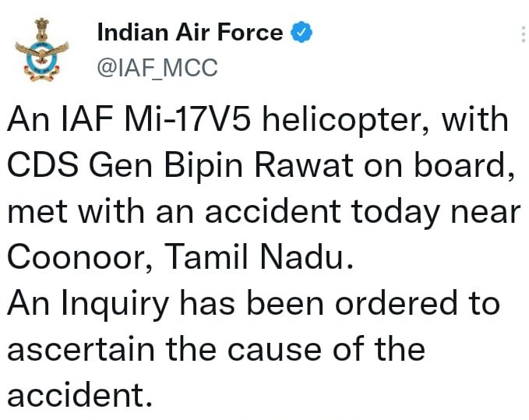Open the tweet's more options menu
The height and width of the screenshot is (420, 529).
(520, 35)
